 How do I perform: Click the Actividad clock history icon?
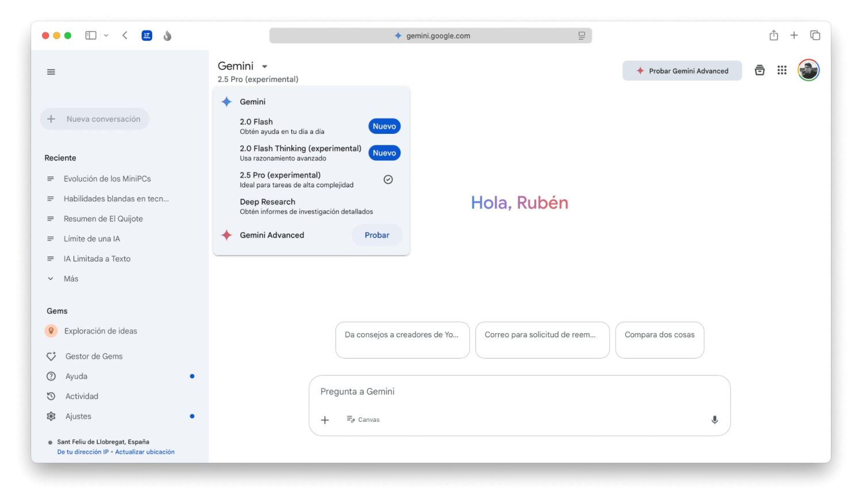click(51, 397)
